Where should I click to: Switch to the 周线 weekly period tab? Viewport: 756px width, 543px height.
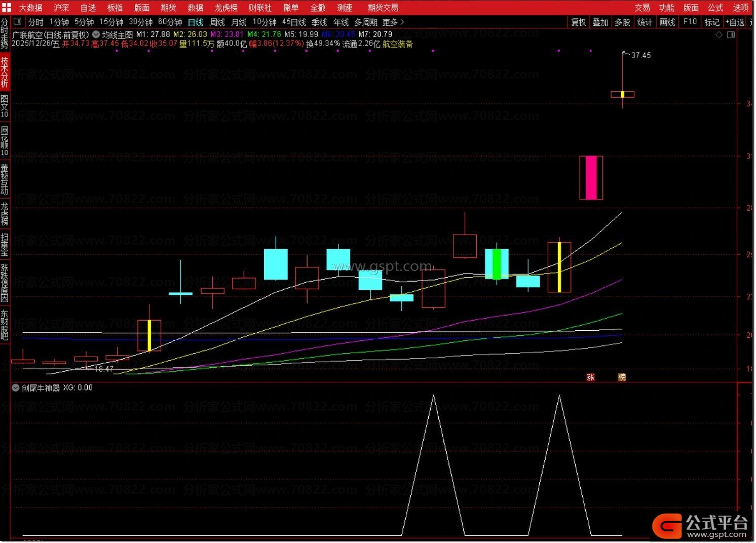217,22
